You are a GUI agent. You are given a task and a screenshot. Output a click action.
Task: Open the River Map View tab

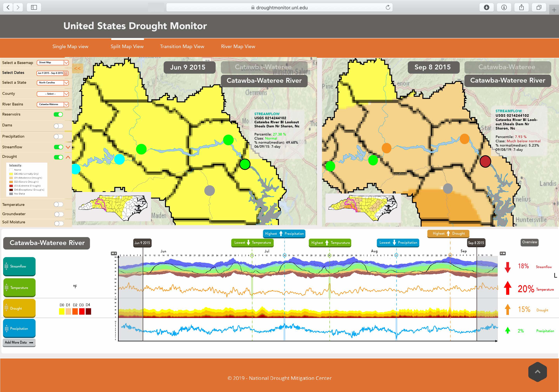(x=238, y=47)
